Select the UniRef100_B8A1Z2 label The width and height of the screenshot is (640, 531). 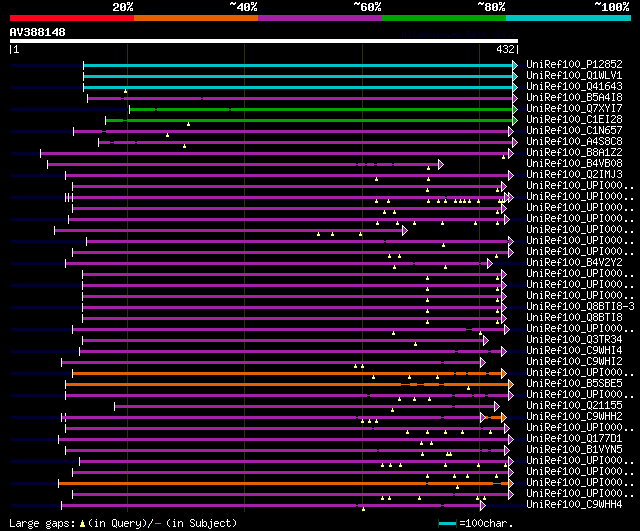click(x=574, y=153)
